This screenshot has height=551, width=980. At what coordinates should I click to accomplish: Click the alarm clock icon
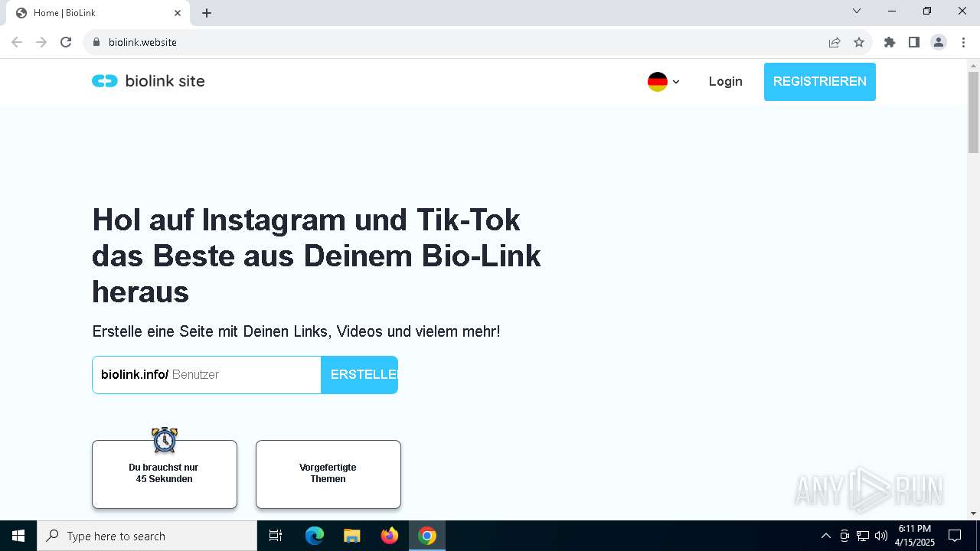point(165,440)
